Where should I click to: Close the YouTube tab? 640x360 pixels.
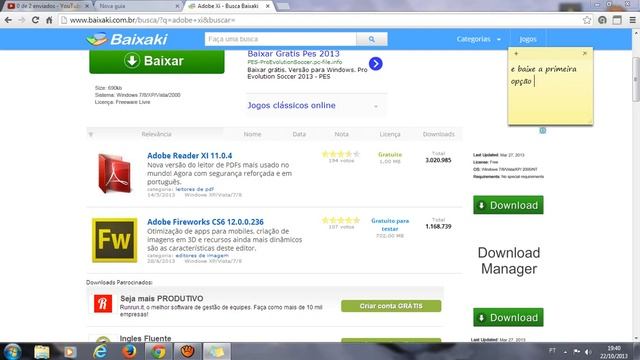[87, 6]
